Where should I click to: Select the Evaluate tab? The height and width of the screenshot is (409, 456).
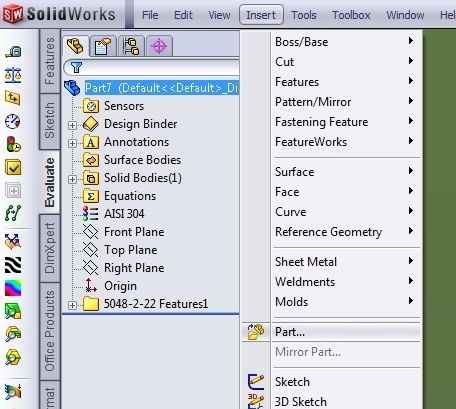pyautogui.click(x=50, y=183)
